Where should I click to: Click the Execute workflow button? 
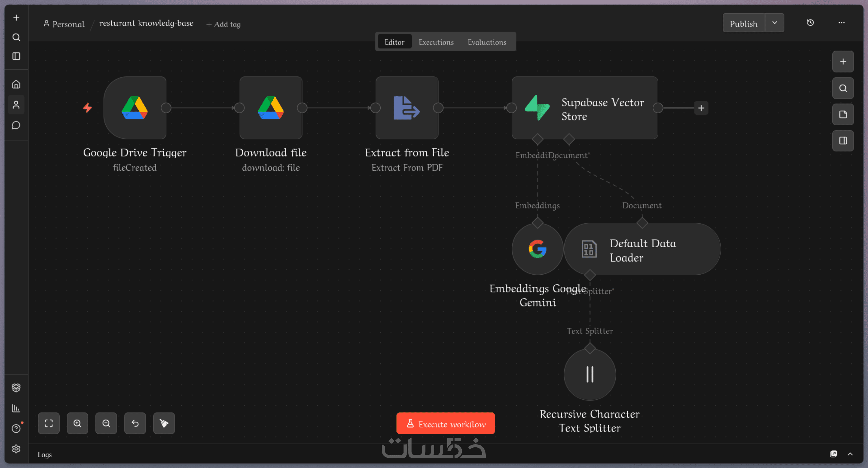point(445,424)
